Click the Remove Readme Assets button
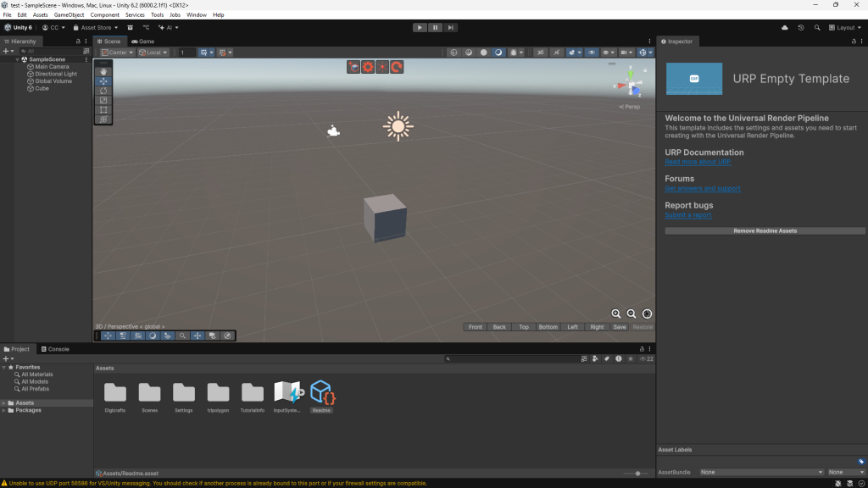This screenshot has height=488, width=868. tap(765, 230)
